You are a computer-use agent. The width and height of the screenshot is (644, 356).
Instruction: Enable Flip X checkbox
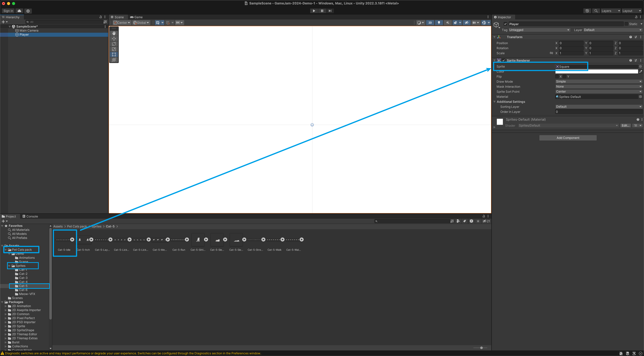[x=557, y=76]
